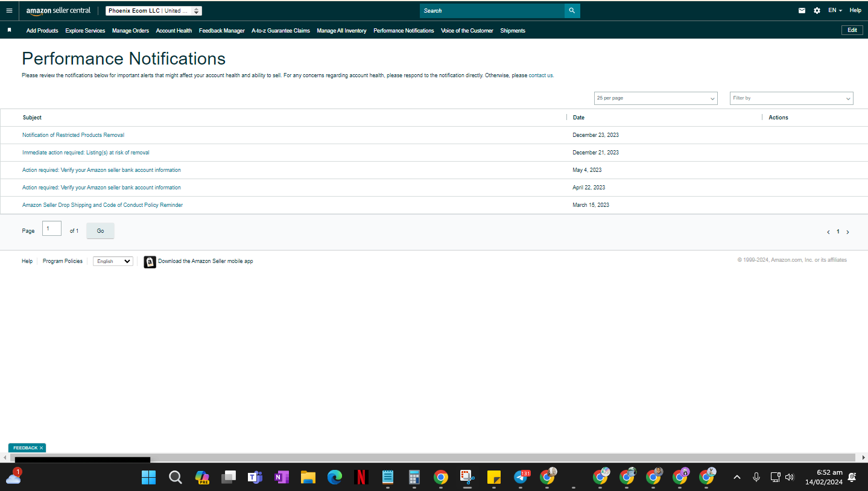Open the April 22, 2023 bank account verification notification
The width and height of the screenshot is (868, 491).
tap(101, 188)
